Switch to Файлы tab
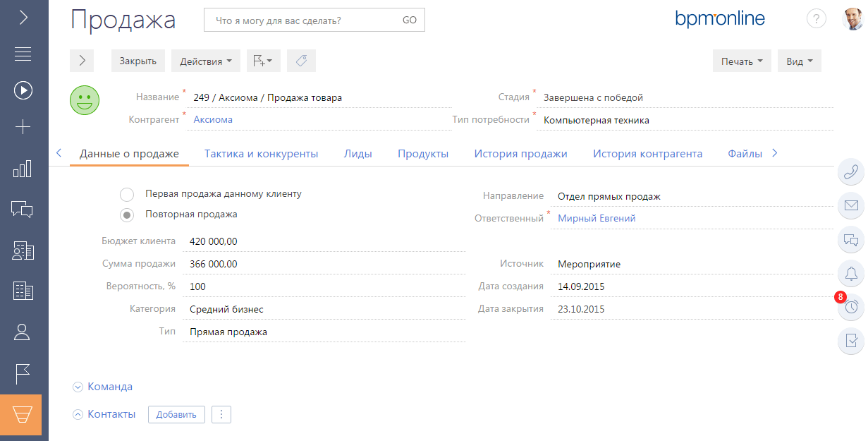Image resolution: width=868 pixels, height=441 pixels. tap(745, 154)
